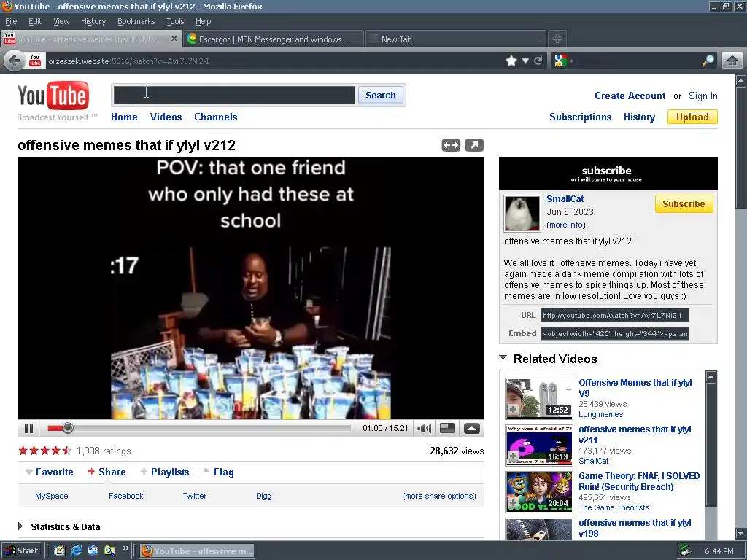The image size is (747, 560).
Task: Open the Create Account link
Action: (x=630, y=96)
